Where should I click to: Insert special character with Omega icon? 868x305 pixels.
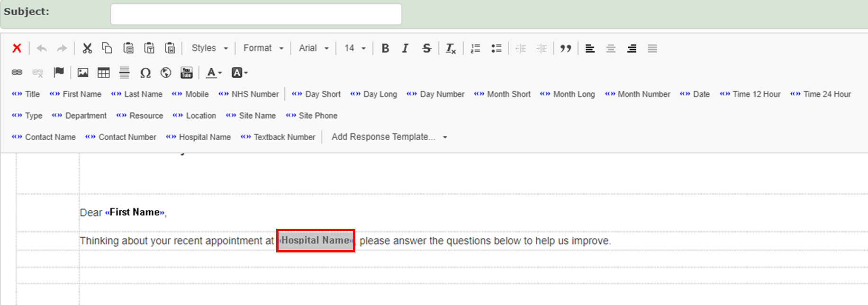pyautogui.click(x=145, y=72)
